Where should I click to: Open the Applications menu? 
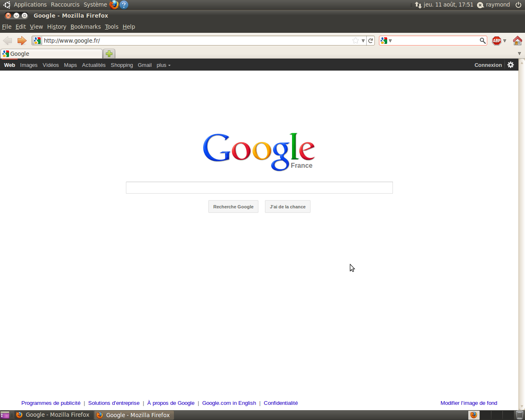pyautogui.click(x=30, y=5)
